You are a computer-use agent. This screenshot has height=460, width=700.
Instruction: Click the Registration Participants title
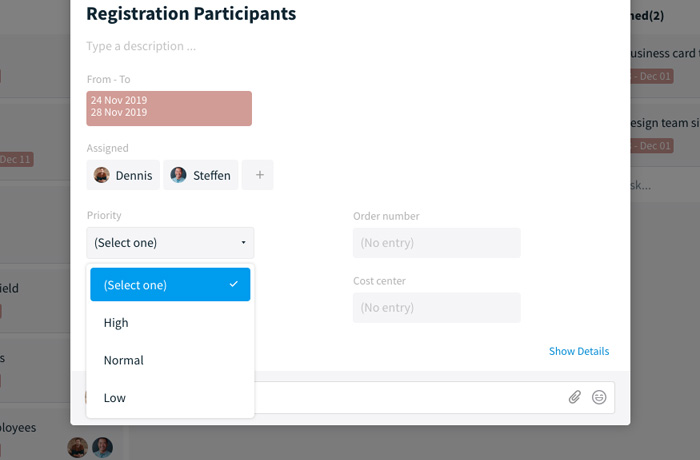coord(191,14)
